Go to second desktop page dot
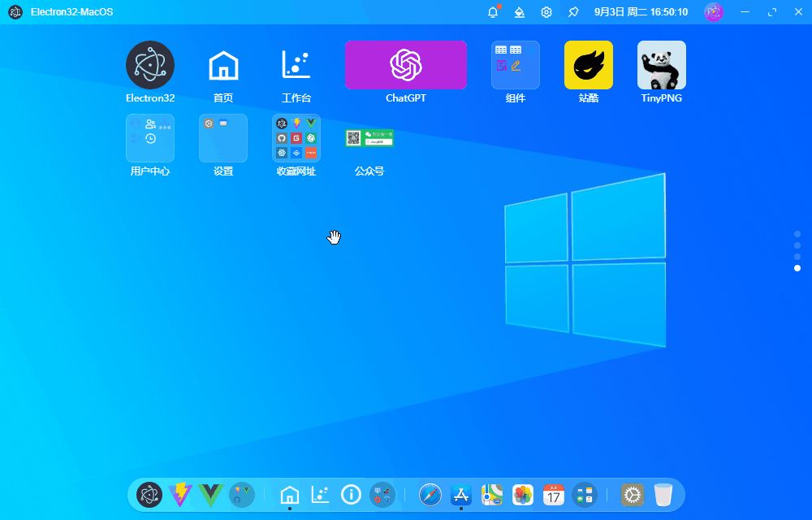Screen dimensions: 812x520 (x=797, y=245)
